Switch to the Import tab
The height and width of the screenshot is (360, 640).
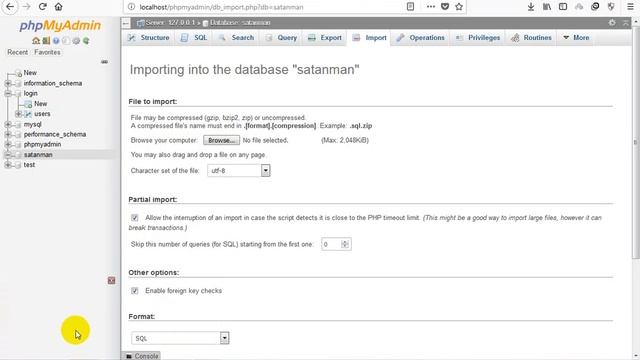pyautogui.click(x=369, y=38)
